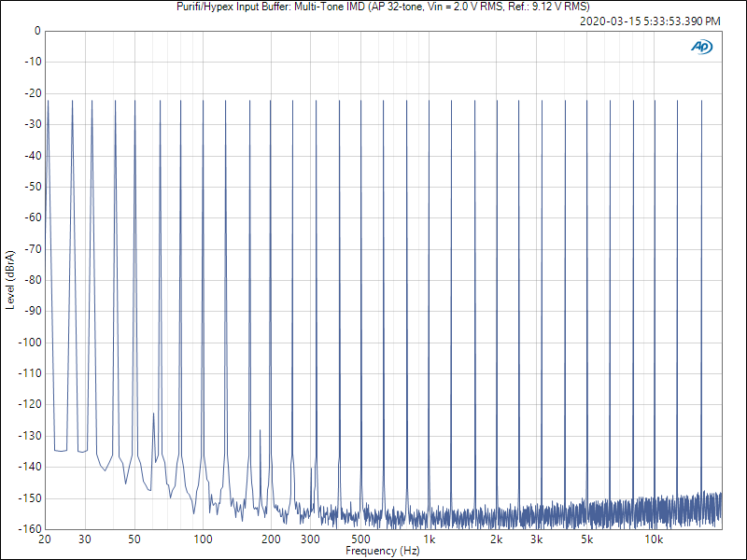Select the graph title text at top
The height and width of the screenshot is (560, 747).
pos(383,7)
